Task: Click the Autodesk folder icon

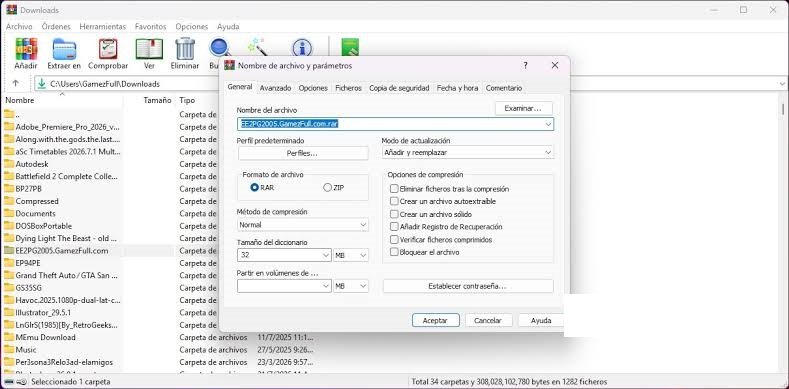Action: tap(9, 164)
